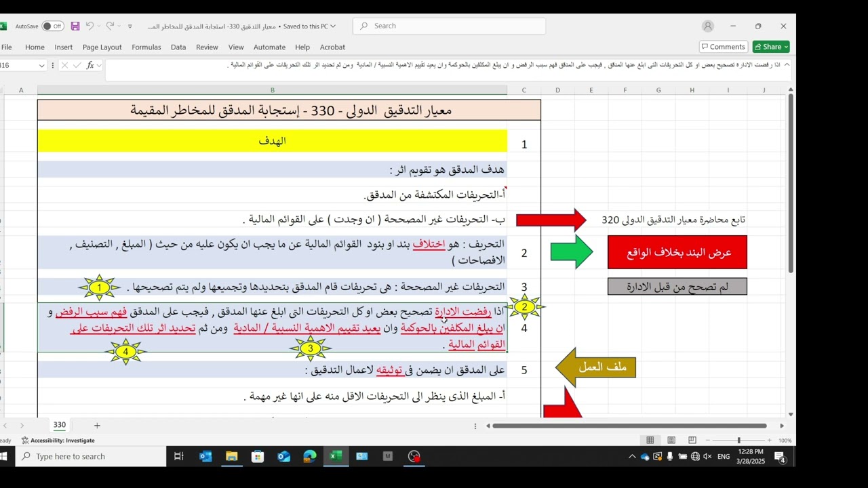Open the Page Layout tab
This screenshot has height=488, width=868.
(x=102, y=47)
